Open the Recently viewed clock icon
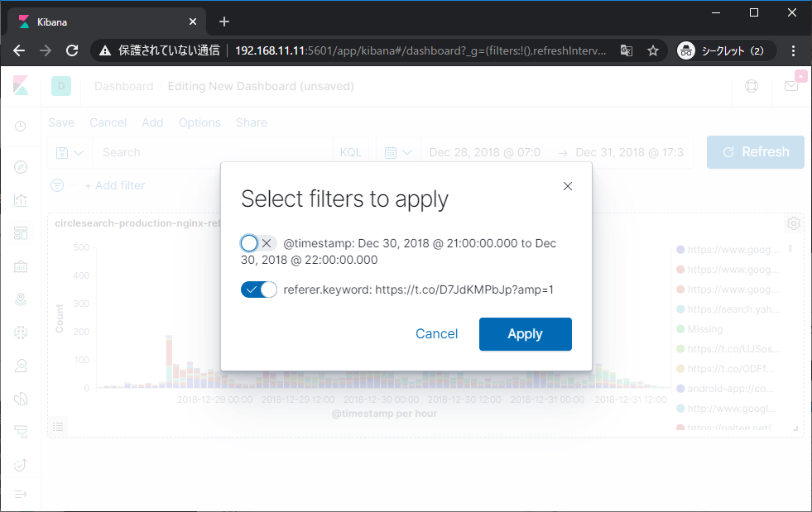The image size is (812, 512). pyautogui.click(x=21, y=127)
